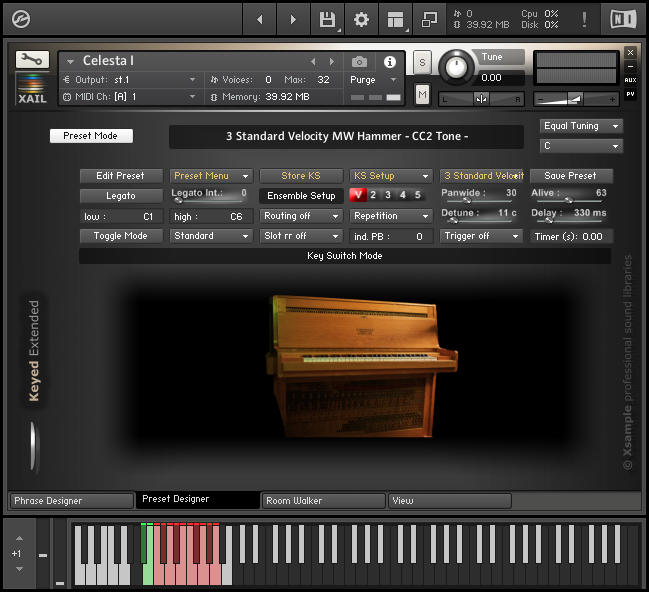Click the NI logo icon
Viewport: 649px width, 592px height.
pyautogui.click(x=623, y=19)
